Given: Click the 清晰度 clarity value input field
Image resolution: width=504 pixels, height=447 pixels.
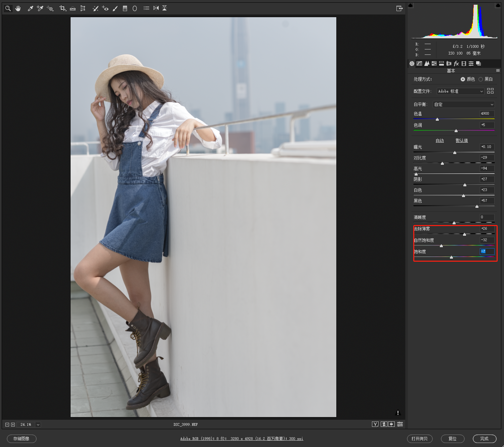Looking at the screenshot, I should click(x=487, y=217).
